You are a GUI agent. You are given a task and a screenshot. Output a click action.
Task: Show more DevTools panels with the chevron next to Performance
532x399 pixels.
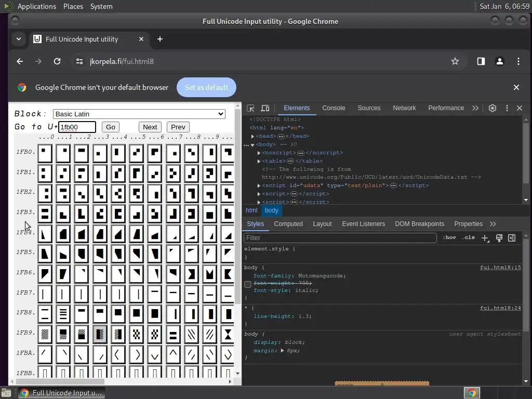click(475, 108)
